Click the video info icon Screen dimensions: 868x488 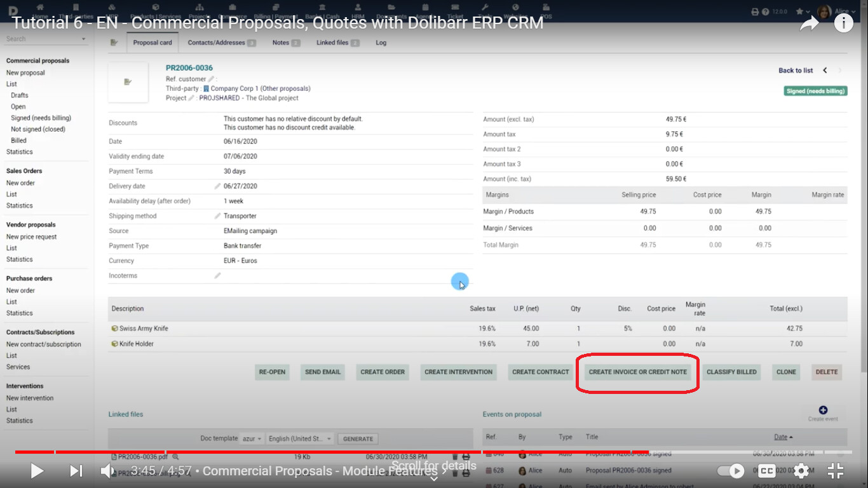[843, 24]
